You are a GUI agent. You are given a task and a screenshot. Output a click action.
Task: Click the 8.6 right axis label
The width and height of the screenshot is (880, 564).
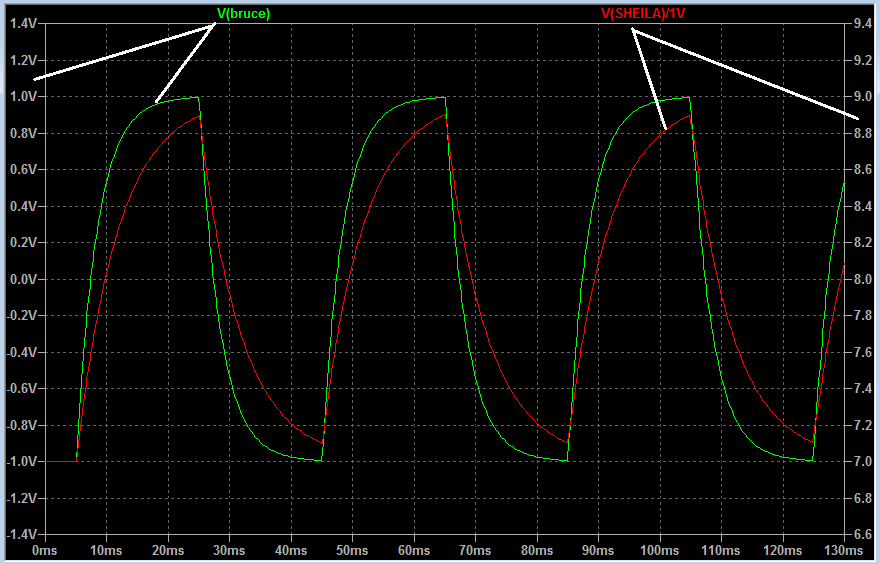pyautogui.click(x=863, y=169)
